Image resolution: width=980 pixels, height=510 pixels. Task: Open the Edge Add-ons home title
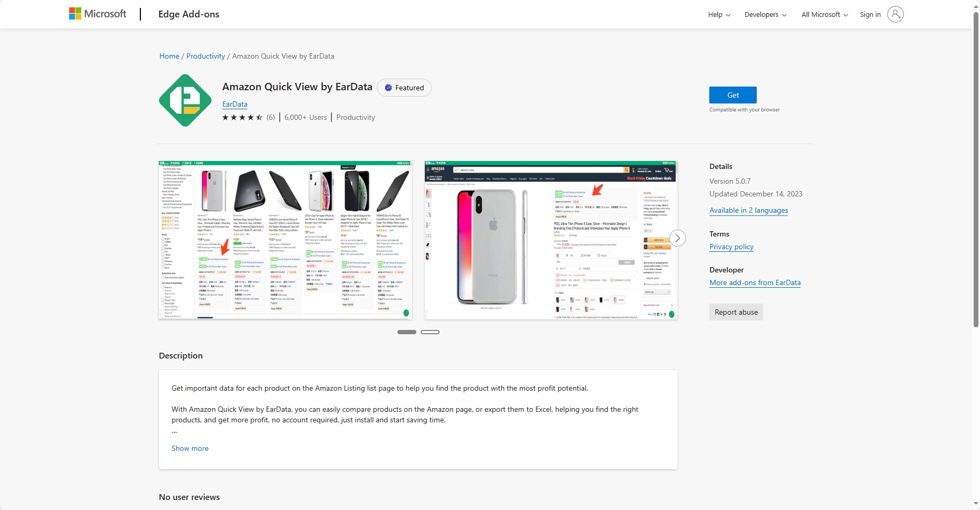pos(188,14)
